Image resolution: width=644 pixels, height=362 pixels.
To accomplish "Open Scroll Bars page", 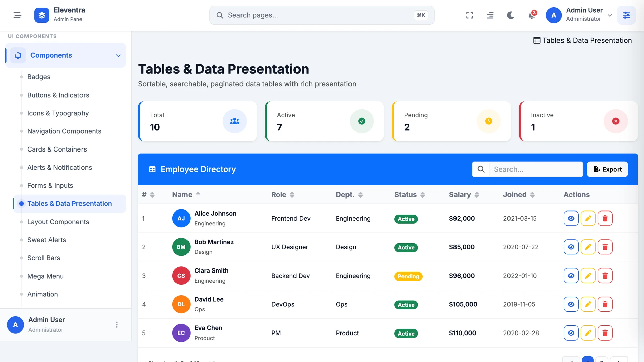I will click(x=44, y=258).
